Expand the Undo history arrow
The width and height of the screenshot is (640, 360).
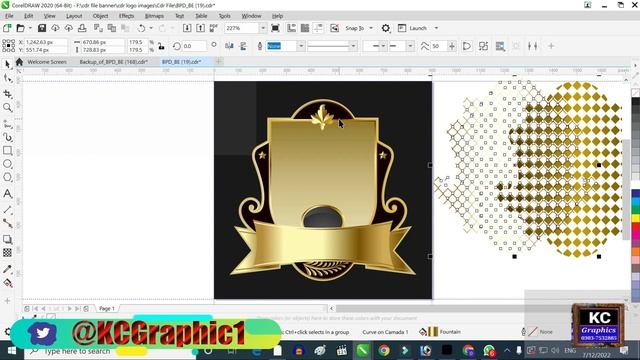[x=151, y=28]
